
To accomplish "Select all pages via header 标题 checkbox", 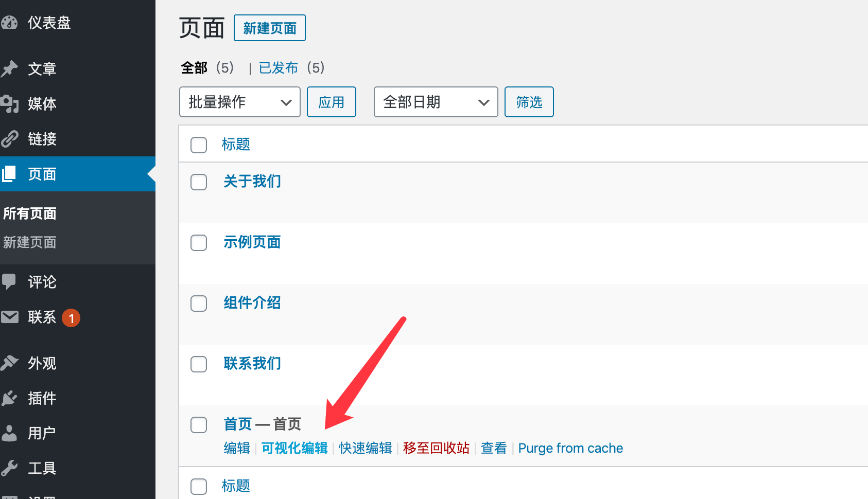I will tap(199, 145).
